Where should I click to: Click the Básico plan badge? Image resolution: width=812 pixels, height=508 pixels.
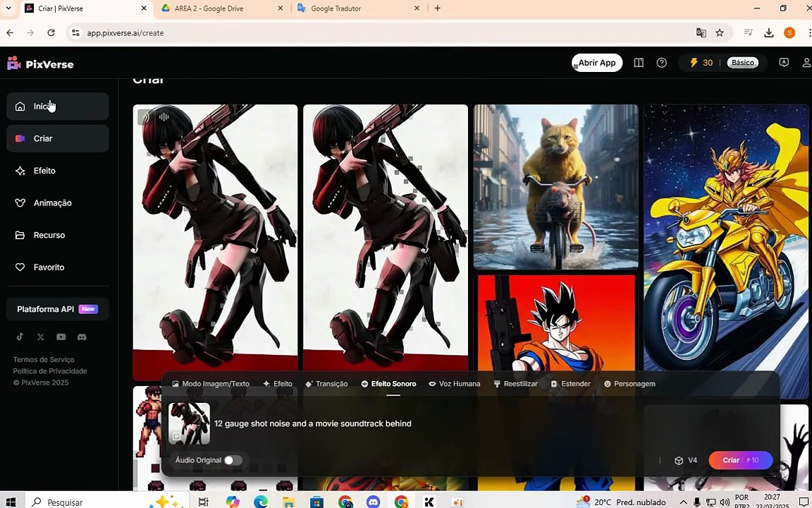pos(743,63)
